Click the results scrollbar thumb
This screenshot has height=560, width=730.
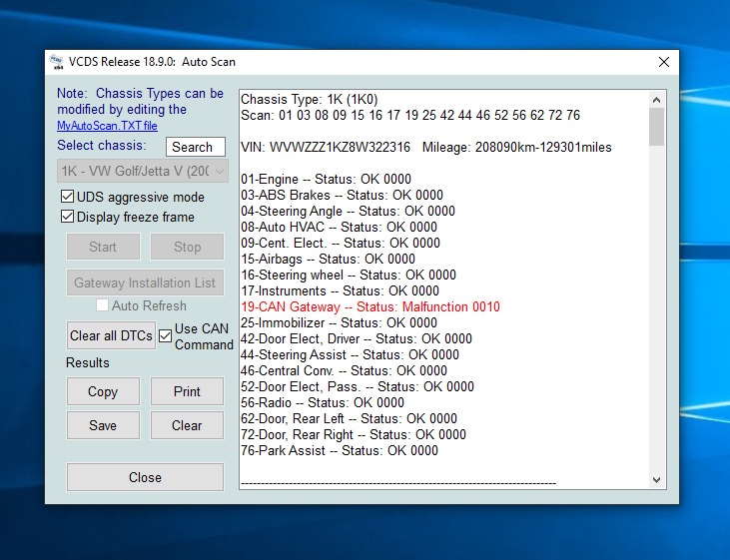point(656,127)
